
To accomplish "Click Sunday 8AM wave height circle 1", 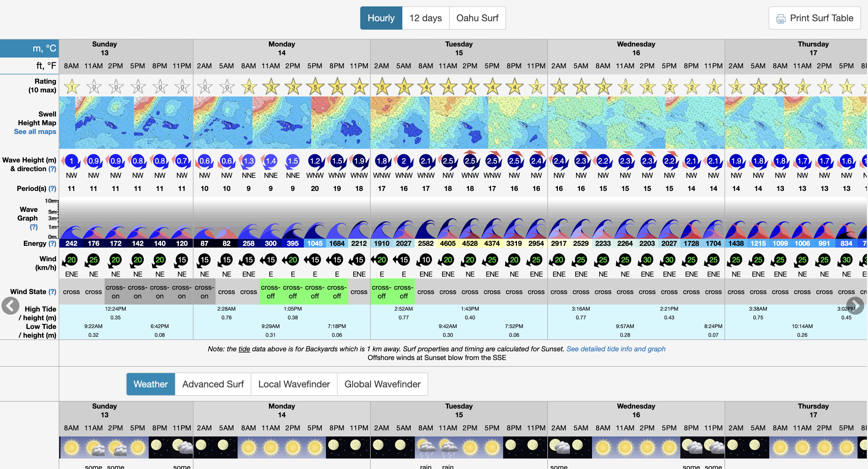I will (71, 161).
